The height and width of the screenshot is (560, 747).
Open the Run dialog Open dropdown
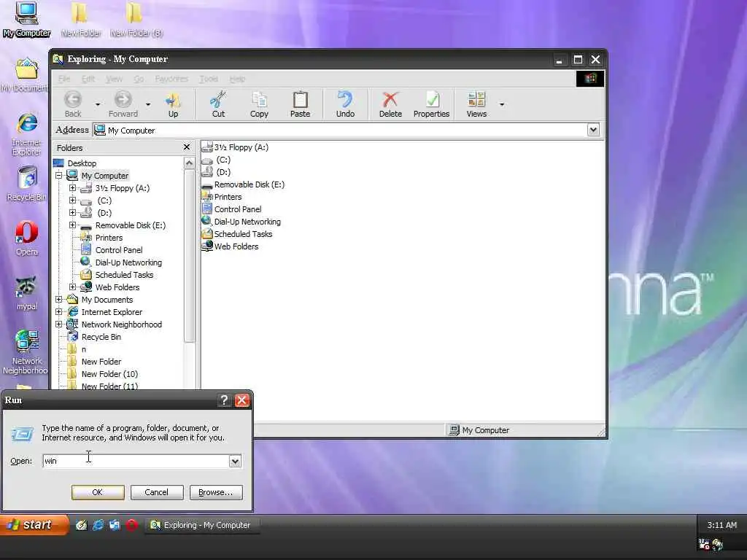coord(235,461)
